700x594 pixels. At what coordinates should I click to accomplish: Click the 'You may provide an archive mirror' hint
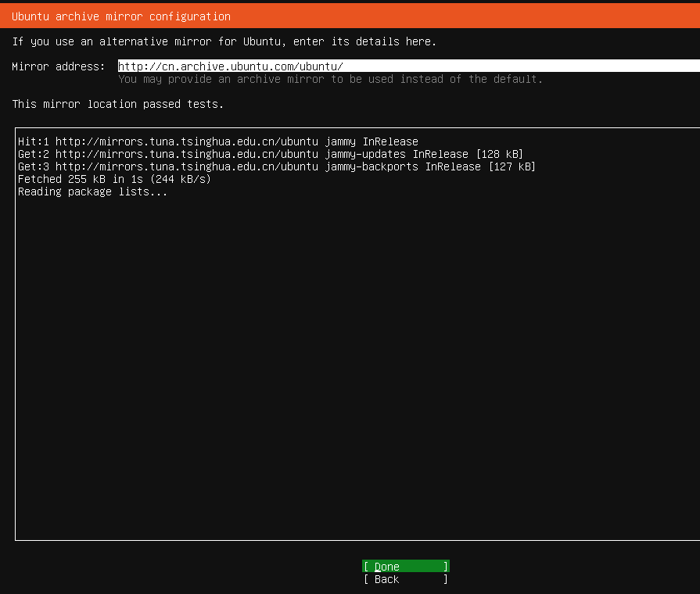pos(330,79)
